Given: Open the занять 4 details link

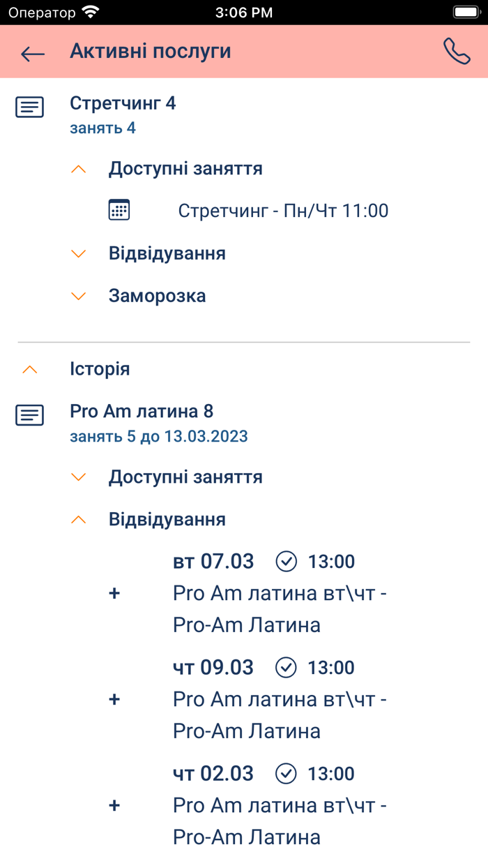Looking at the screenshot, I should pyautogui.click(x=102, y=128).
